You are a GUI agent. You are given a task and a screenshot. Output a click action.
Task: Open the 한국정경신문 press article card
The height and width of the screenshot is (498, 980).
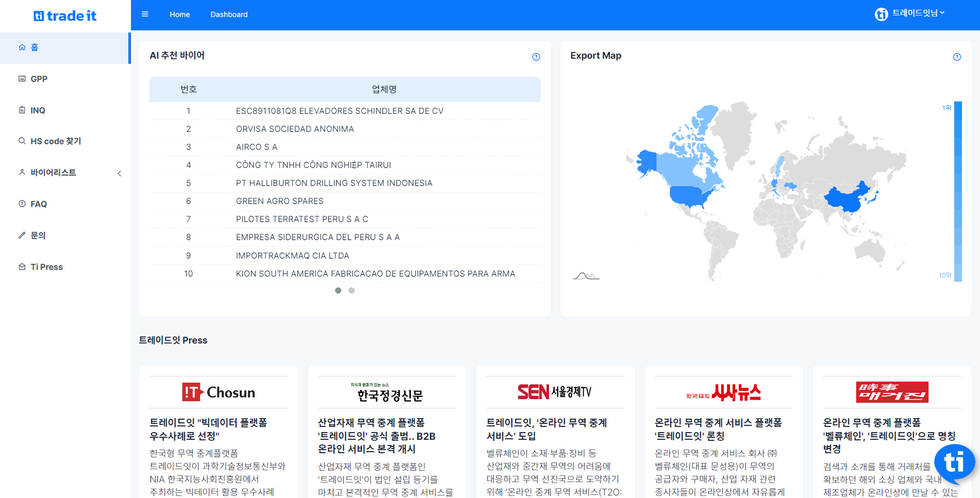pos(387,436)
